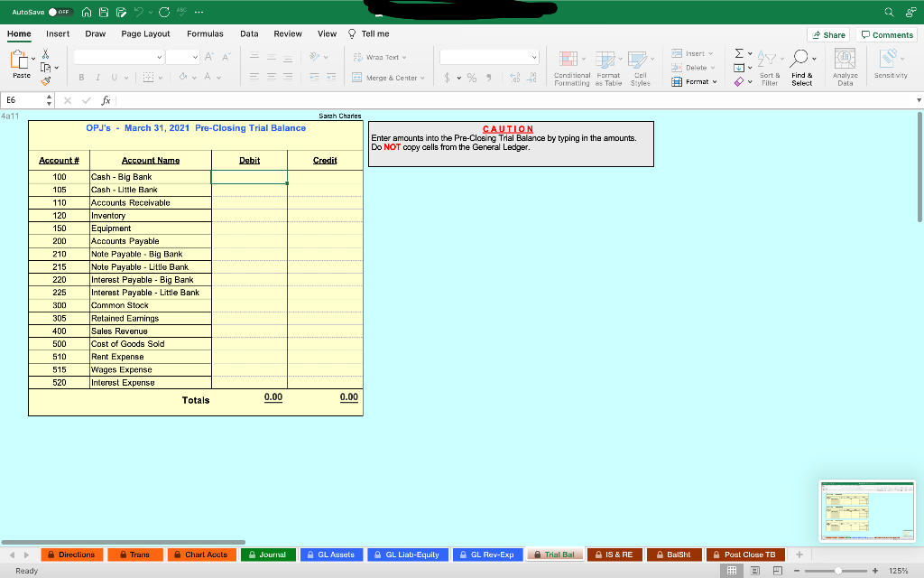
Task: Open the GL Assets sheet tab
Action: click(x=331, y=554)
